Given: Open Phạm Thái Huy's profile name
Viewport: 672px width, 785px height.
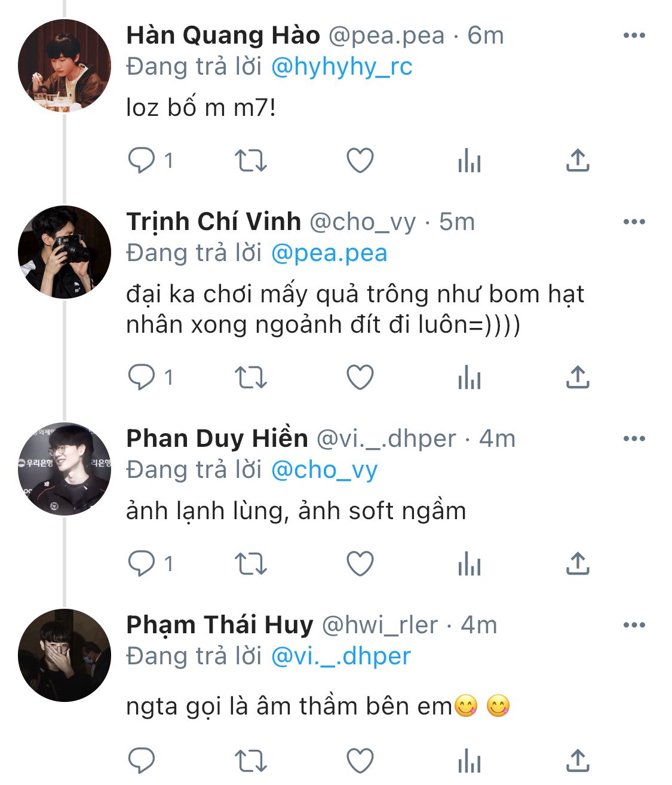Looking at the screenshot, I should point(219,625).
